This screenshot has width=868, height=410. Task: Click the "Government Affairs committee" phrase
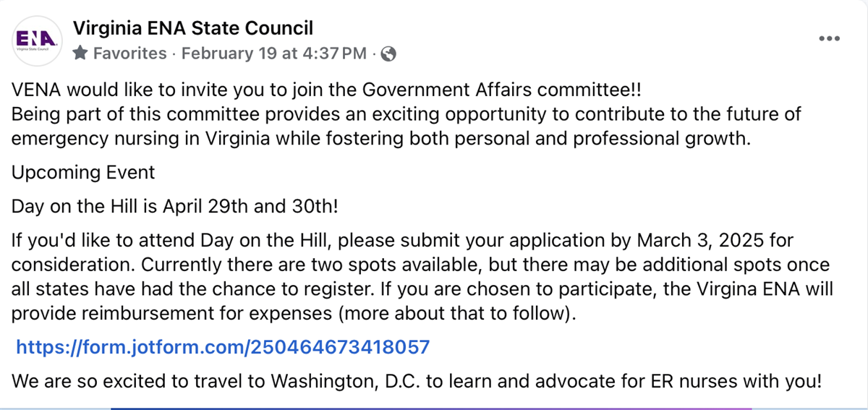click(x=499, y=92)
